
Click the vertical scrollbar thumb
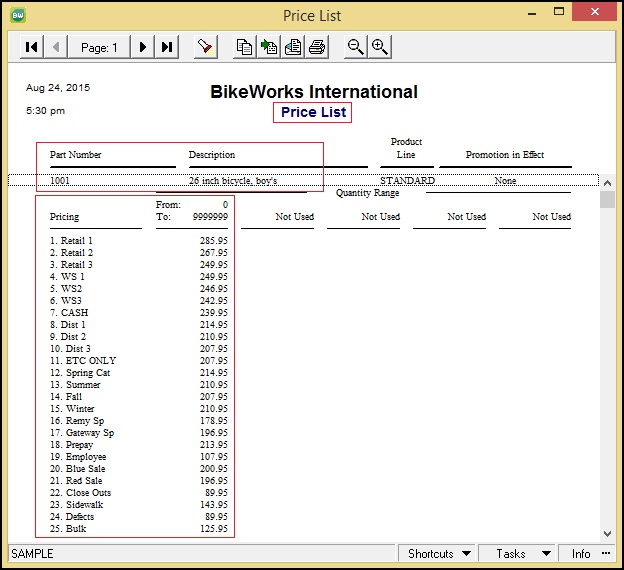[607, 199]
